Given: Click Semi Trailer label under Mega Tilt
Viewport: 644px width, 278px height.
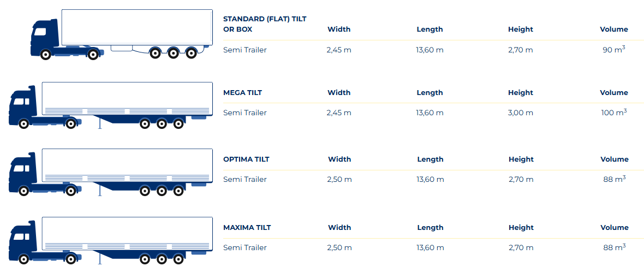Looking at the screenshot, I should pyautogui.click(x=245, y=113).
